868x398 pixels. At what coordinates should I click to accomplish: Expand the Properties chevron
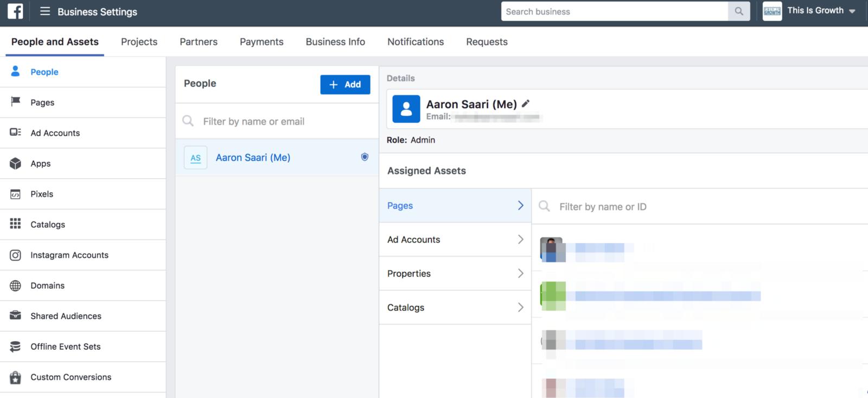point(520,273)
